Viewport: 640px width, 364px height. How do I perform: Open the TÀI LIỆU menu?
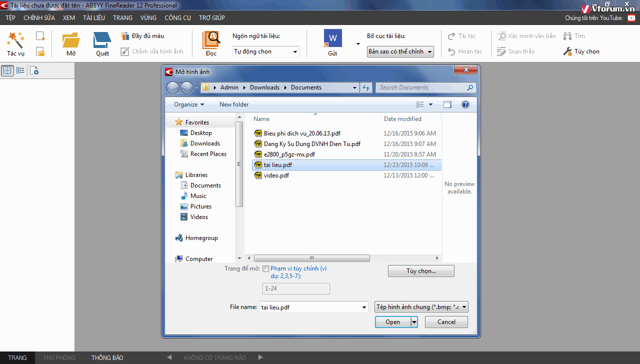point(94,18)
